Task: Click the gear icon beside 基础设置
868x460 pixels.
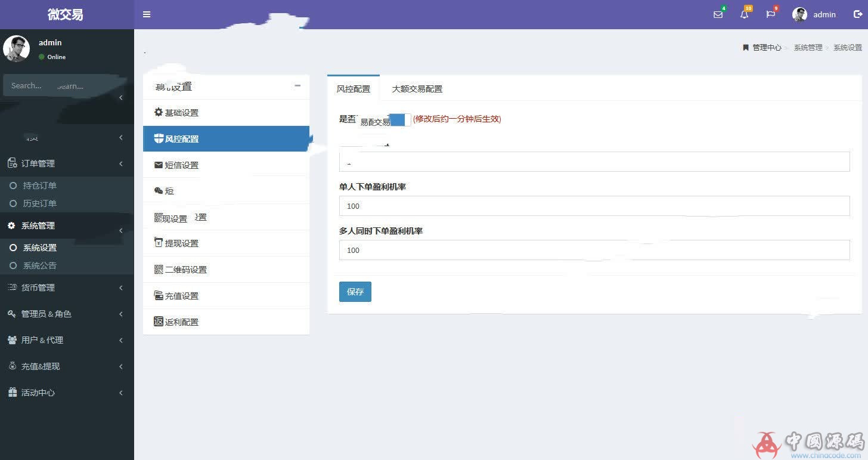Action: point(159,112)
